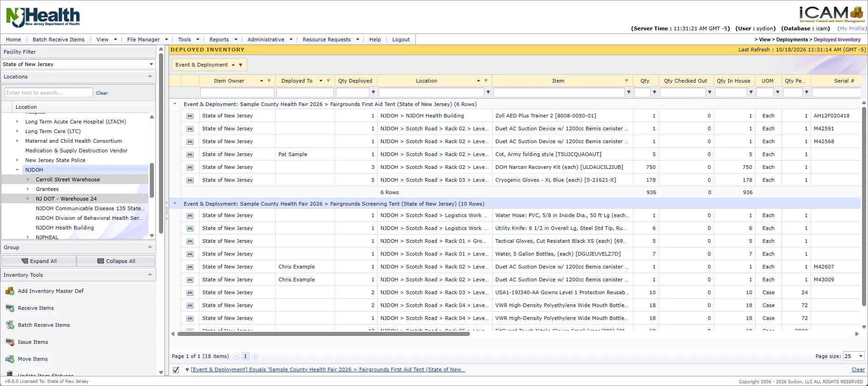Screen dimensions: 868x386
Task: Click the Item Owner filter input box
Action: point(237,92)
